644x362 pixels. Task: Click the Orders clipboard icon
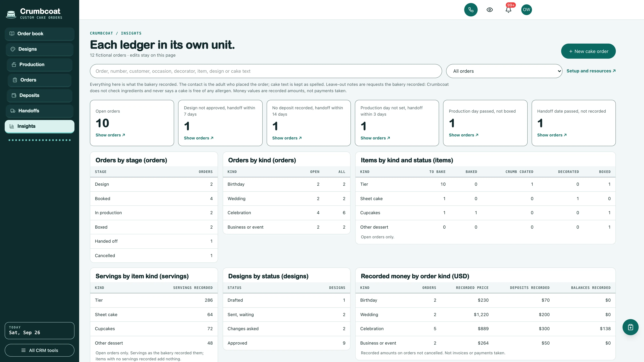(15, 80)
